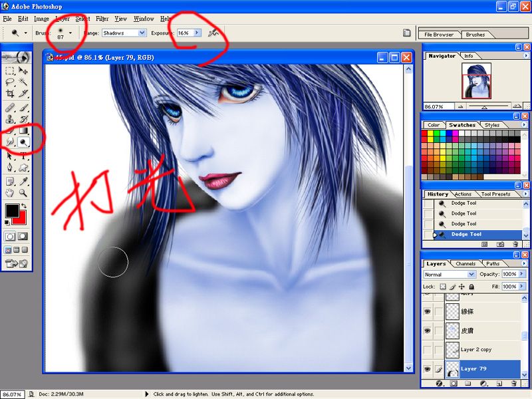532x399 pixels.
Task: Show the Layer 2 copy layer
Action: tap(428, 350)
